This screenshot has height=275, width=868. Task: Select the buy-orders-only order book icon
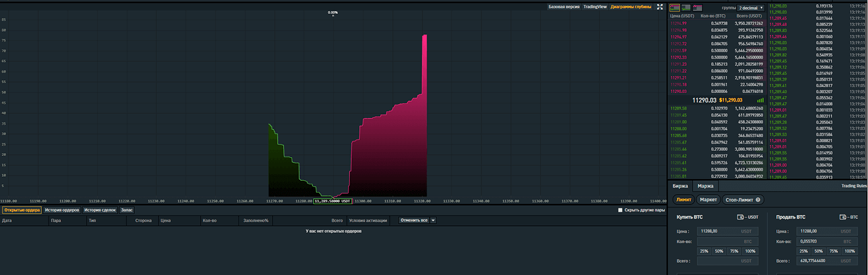[686, 8]
